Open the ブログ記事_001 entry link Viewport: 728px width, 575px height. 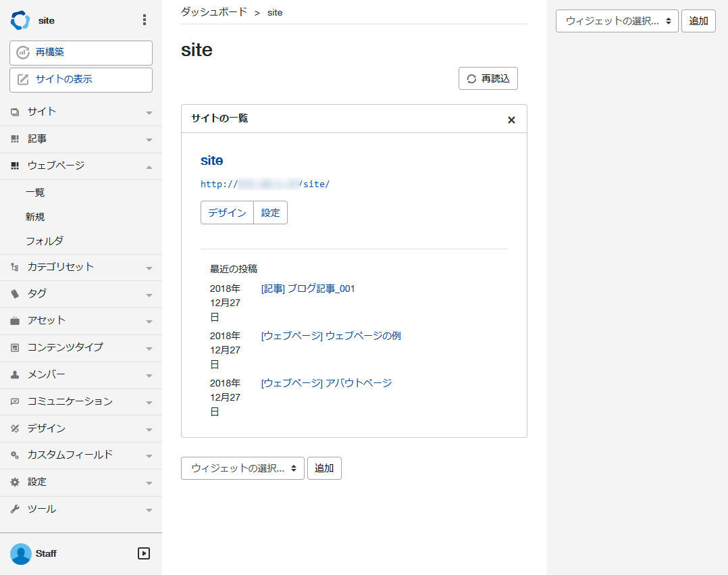[308, 289]
